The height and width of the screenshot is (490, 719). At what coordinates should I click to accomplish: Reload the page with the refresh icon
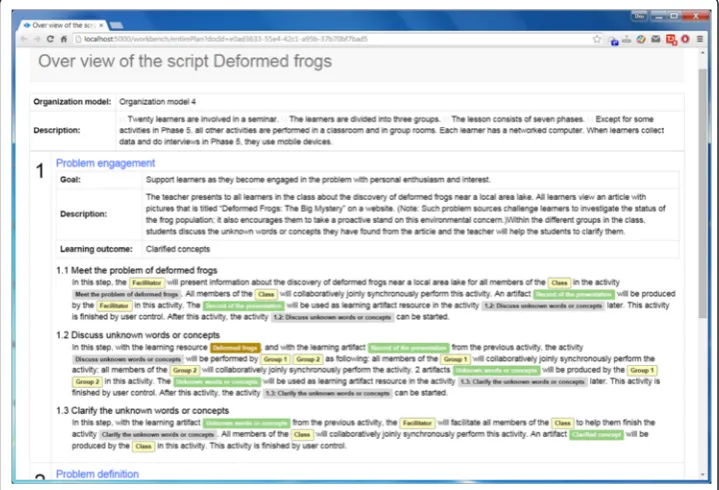50,39
